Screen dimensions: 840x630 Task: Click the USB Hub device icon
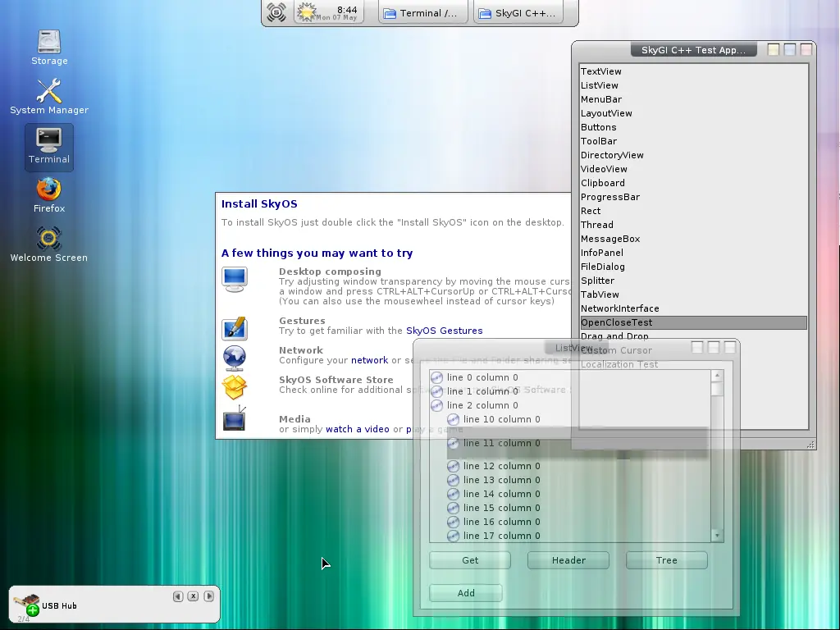point(26,605)
